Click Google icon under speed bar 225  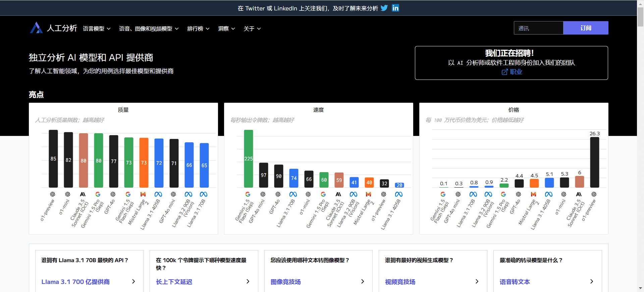(248, 194)
